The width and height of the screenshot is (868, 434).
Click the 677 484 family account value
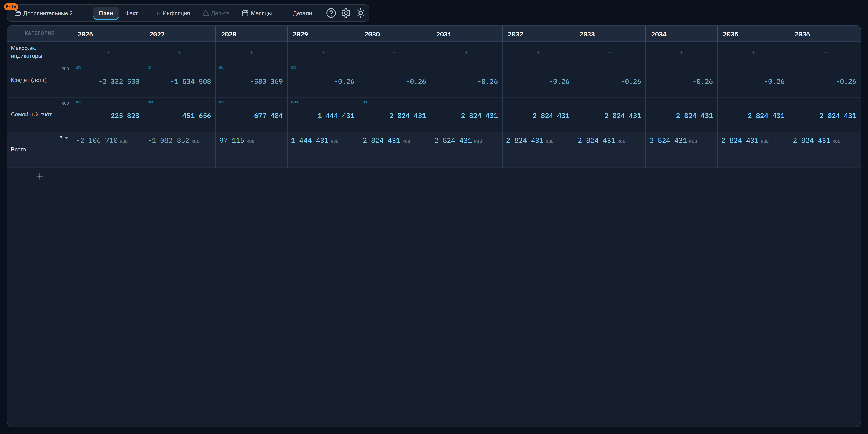pos(268,116)
